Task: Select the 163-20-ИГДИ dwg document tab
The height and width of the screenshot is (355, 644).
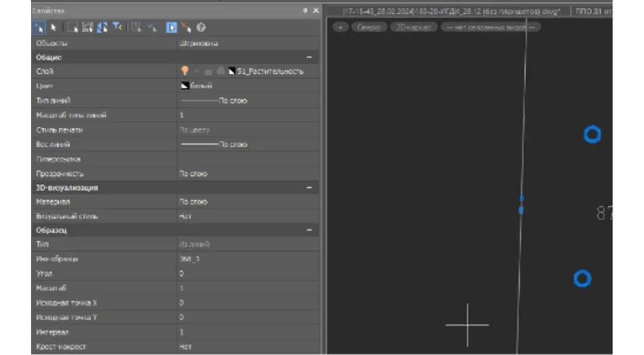Action: [x=450, y=11]
